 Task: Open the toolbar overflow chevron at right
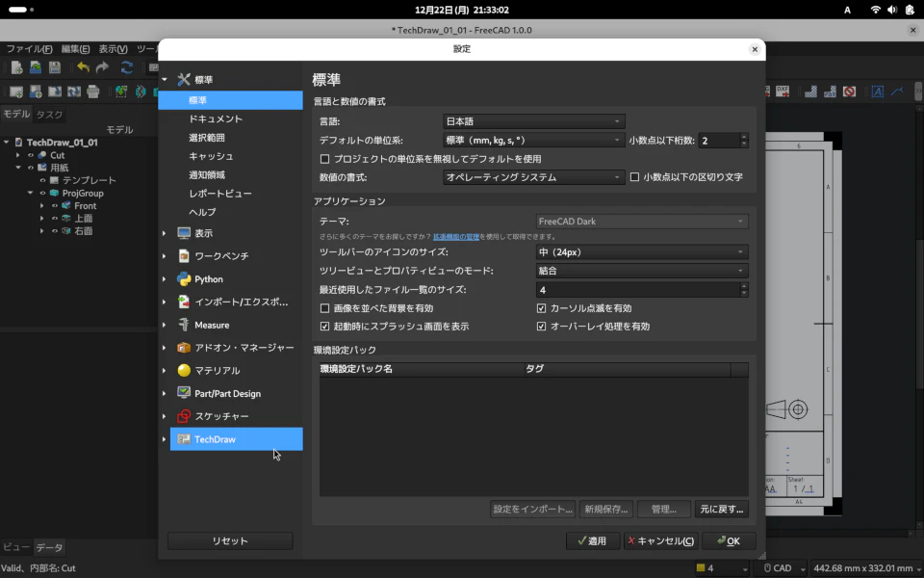click(918, 92)
